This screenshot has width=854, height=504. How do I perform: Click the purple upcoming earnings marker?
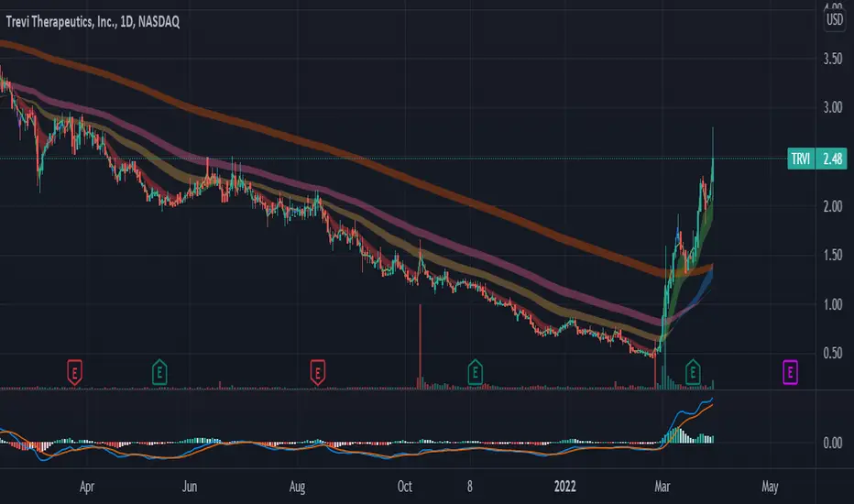click(x=790, y=372)
